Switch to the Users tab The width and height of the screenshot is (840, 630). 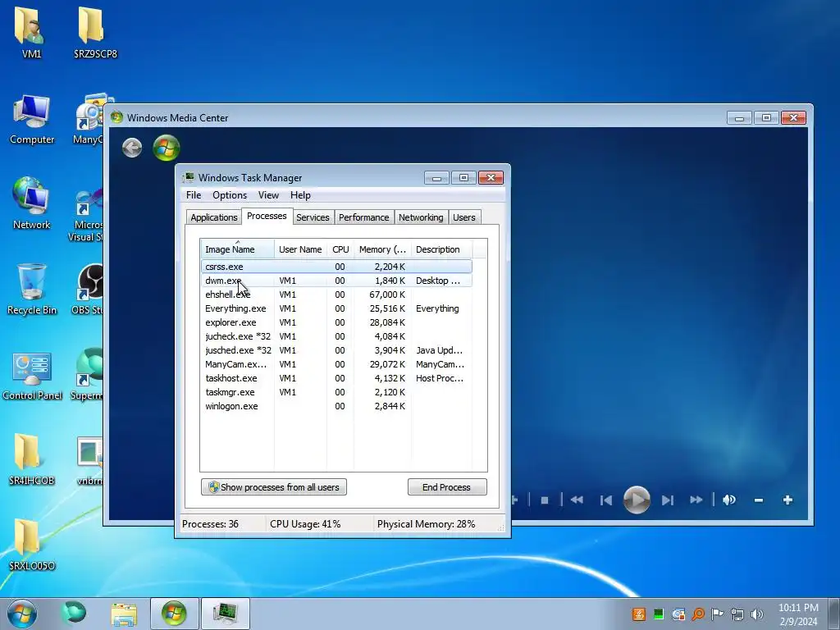[464, 217]
